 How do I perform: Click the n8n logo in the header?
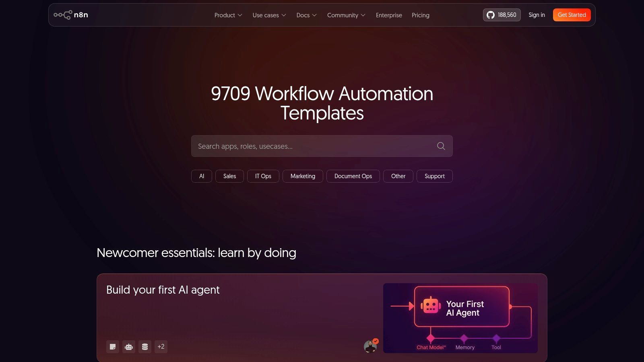tap(71, 15)
